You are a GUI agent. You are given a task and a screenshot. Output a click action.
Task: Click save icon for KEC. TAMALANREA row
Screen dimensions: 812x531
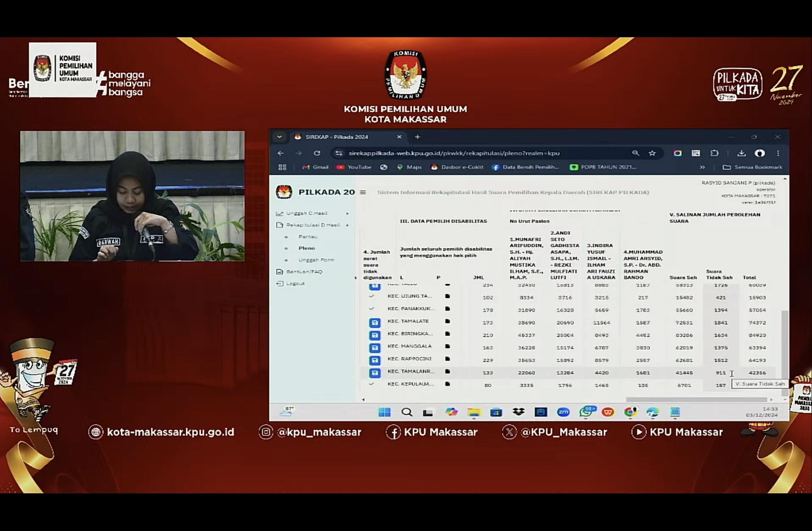point(375,373)
